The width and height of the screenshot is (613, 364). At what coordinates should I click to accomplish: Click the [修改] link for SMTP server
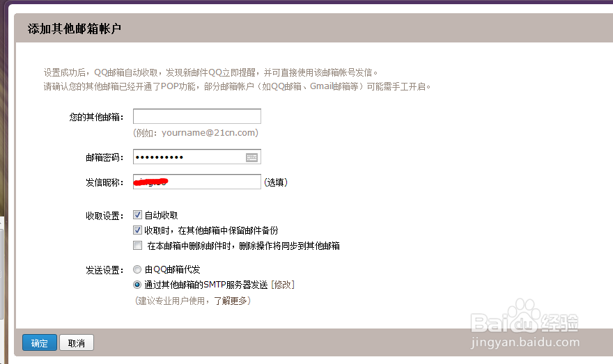[283, 285]
